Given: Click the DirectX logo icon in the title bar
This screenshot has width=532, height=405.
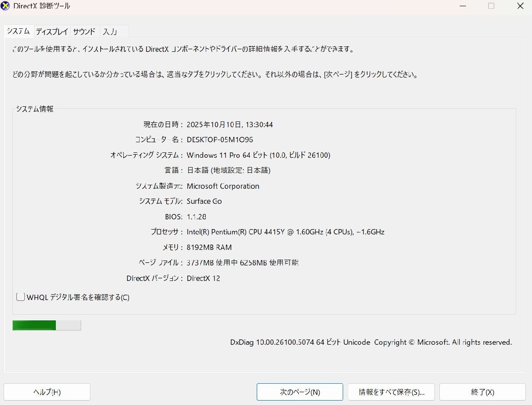Looking at the screenshot, I should (5, 6).
